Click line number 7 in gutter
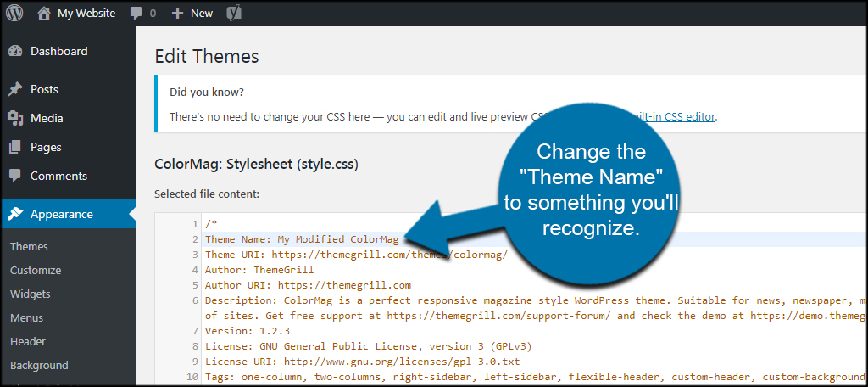This screenshot has height=387, width=868. pyautogui.click(x=194, y=331)
